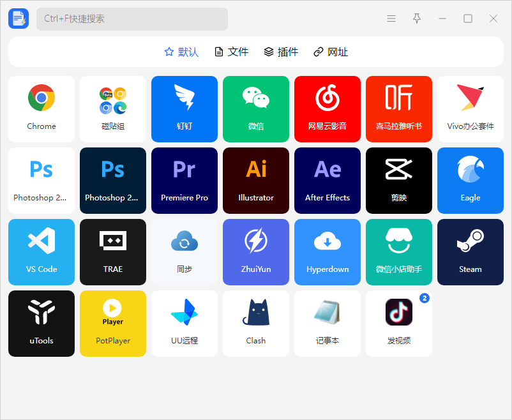Open 网易云影音 tile
512x420 pixels.
(x=328, y=109)
